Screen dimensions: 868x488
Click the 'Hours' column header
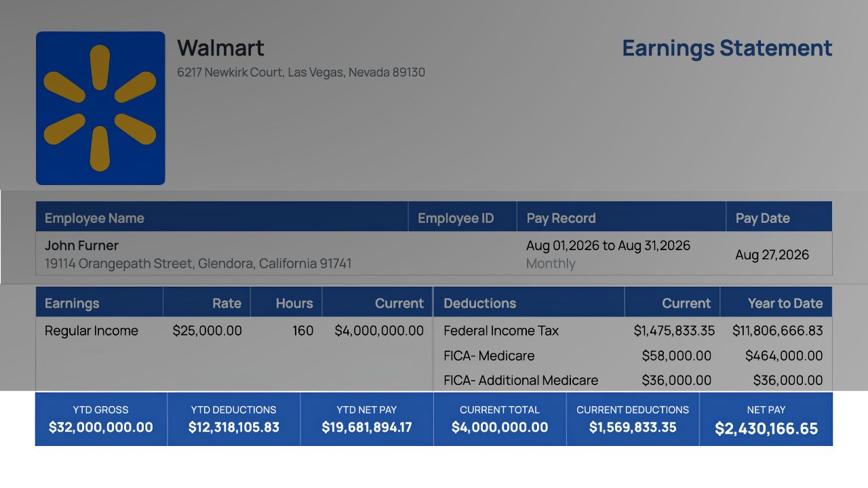point(294,303)
